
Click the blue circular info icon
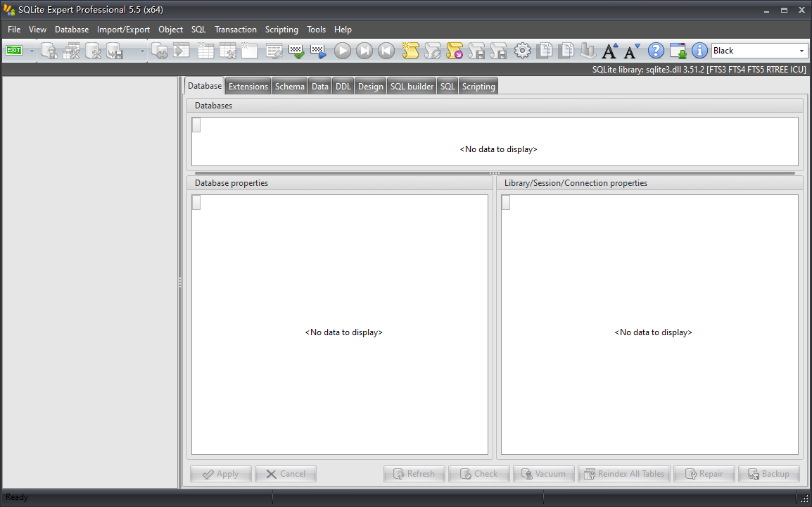tap(699, 50)
